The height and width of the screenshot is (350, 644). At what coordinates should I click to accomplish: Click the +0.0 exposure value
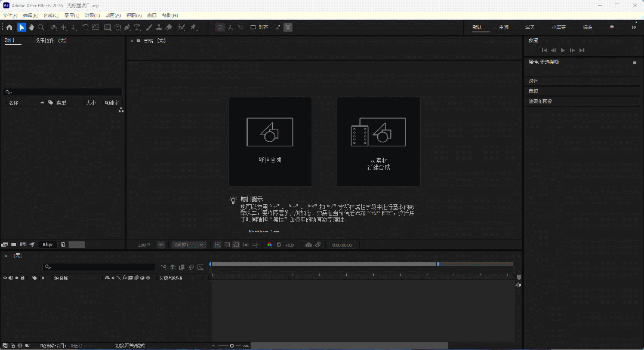pyautogui.click(x=289, y=245)
